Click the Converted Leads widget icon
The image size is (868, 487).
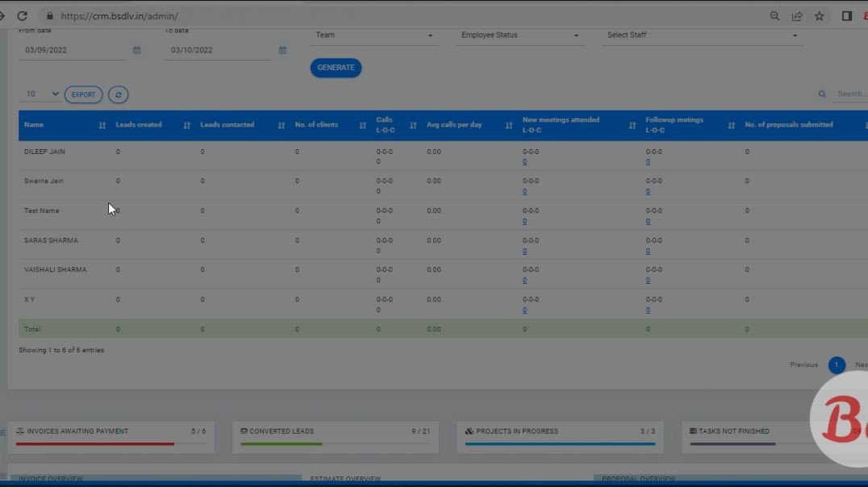(242, 431)
